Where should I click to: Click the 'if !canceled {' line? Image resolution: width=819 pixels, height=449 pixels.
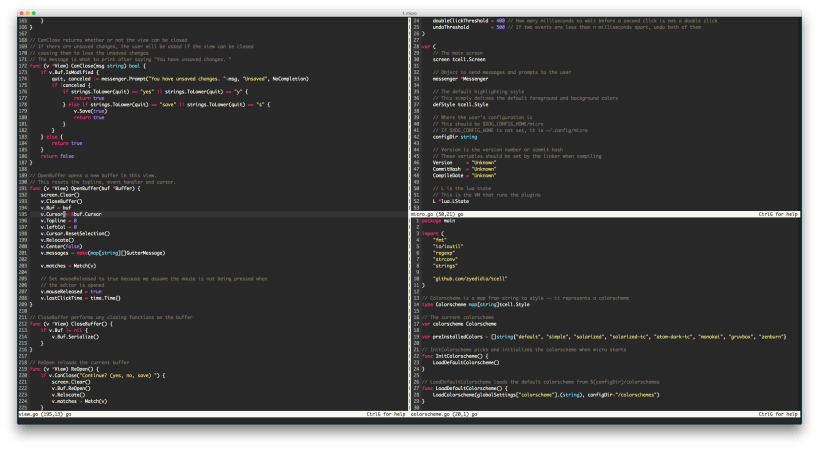click(x=71, y=85)
